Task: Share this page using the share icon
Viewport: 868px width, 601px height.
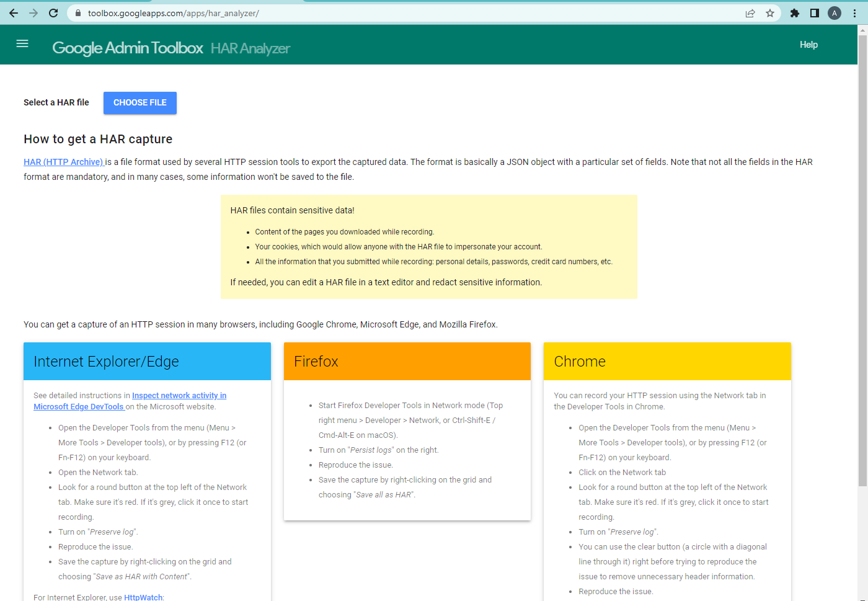Action: tap(750, 13)
